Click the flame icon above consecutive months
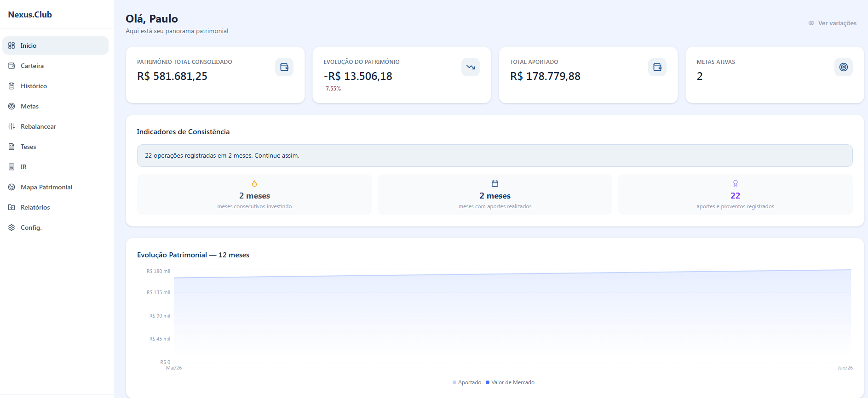Viewport: 868px width, 398px height. [254, 183]
